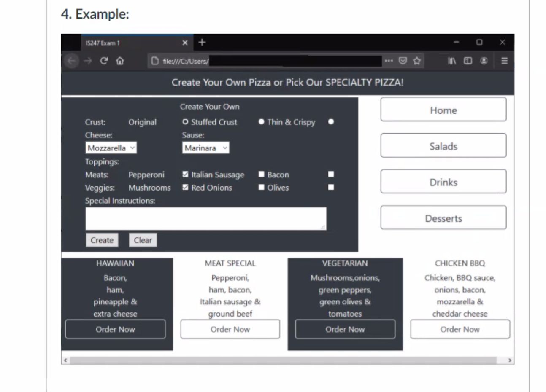This screenshot has width=546, height=392.
Task: Click the Create pizza button
Action: click(102, 240)
